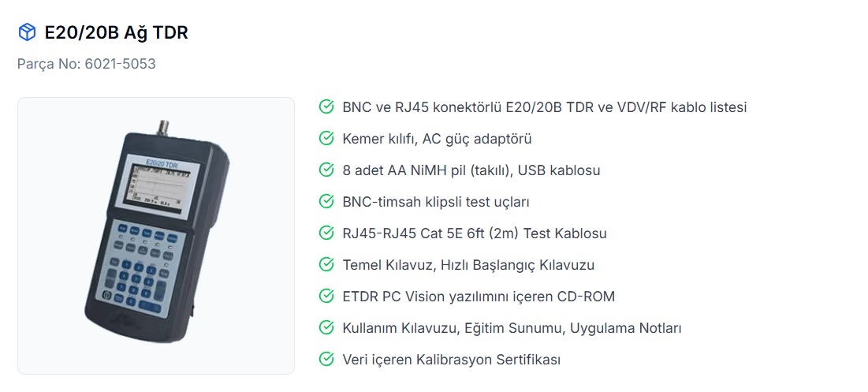Click the checkmark beside Kemer kılıfı, AC güç adaptörü
Viewport: 868px width, 392px height.
tap(326, 139)
